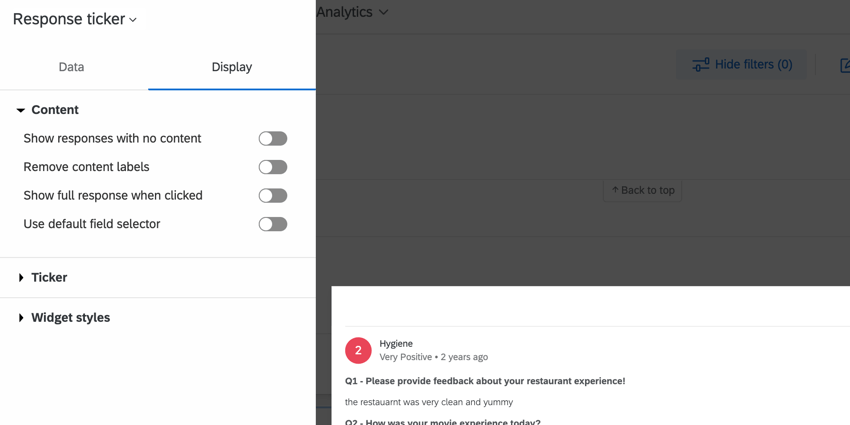Click the Back to top button

click(x=642, y=190)
